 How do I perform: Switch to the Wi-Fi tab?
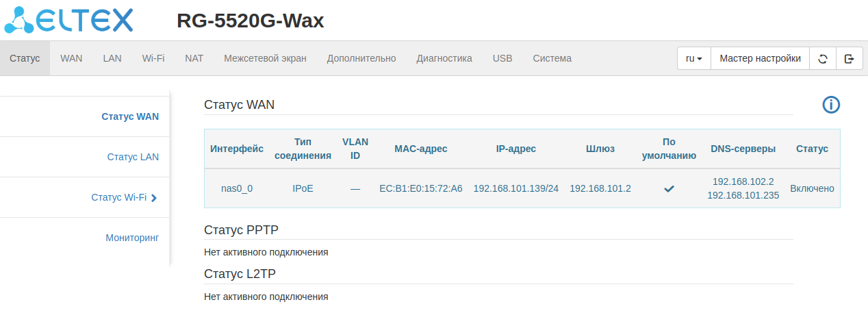pyautogui.click(x=153, y=58)
